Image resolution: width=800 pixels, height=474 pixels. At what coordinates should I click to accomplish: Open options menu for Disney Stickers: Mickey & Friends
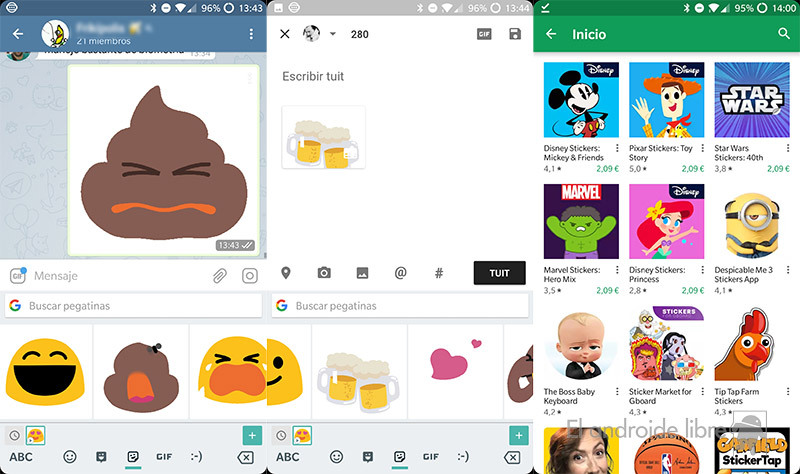(x=618, y=149)
